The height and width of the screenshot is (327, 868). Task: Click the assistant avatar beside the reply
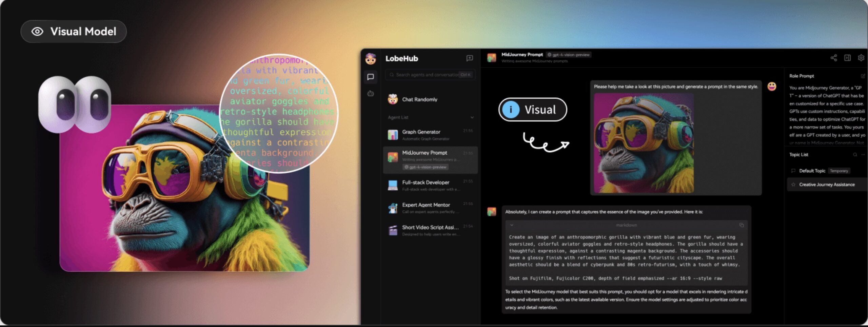(492, 212)
